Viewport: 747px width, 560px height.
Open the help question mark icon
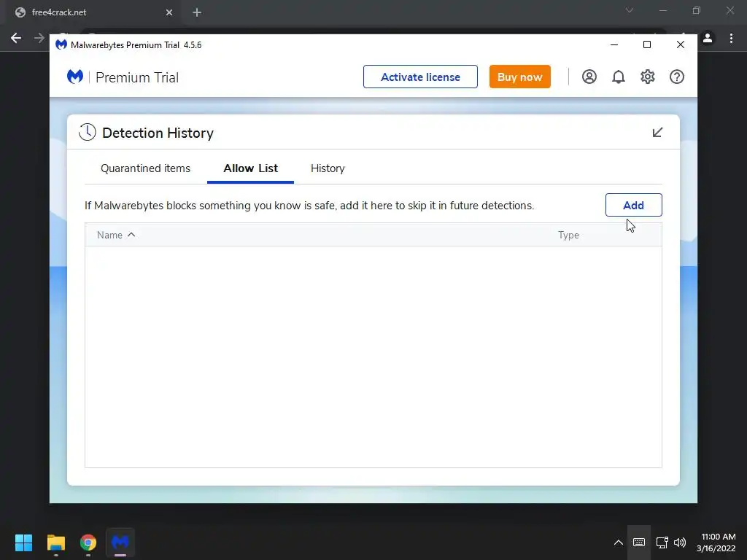coord(676,77)
